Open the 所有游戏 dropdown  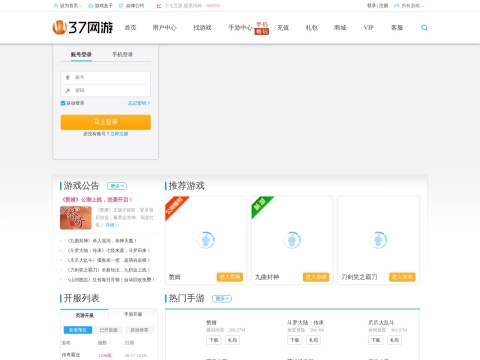[409, 6]
